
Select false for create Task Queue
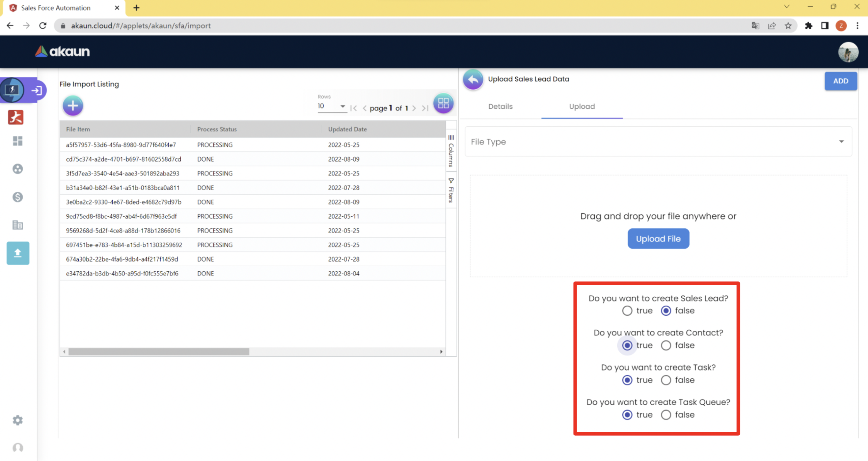point(666,415)
